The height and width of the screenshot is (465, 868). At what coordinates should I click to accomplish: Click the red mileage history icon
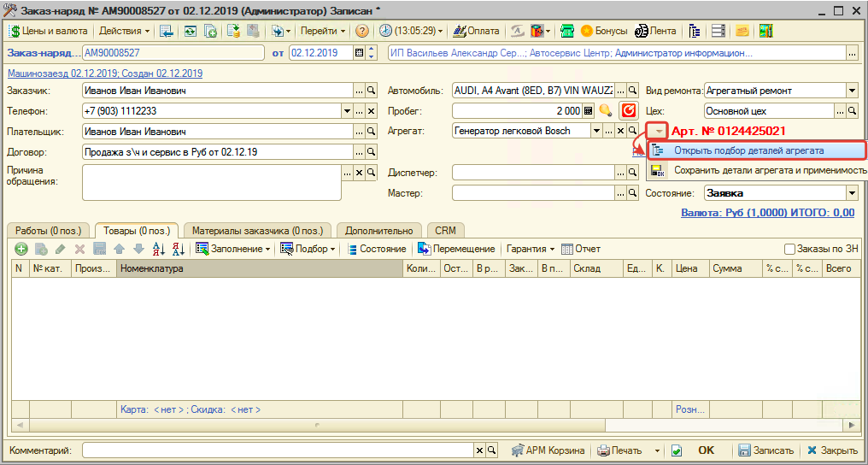[x=629, y=110]
